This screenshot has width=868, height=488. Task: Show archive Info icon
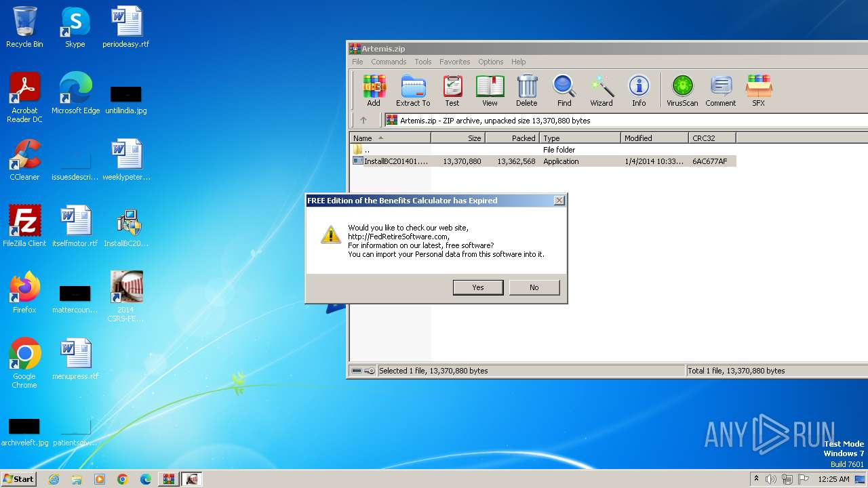pos(639,91)
